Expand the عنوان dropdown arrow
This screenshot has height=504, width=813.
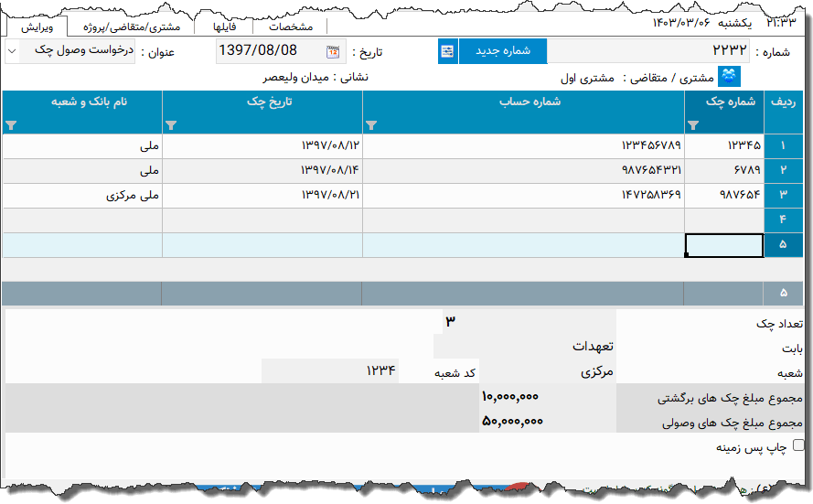click(x=12, y=51)
